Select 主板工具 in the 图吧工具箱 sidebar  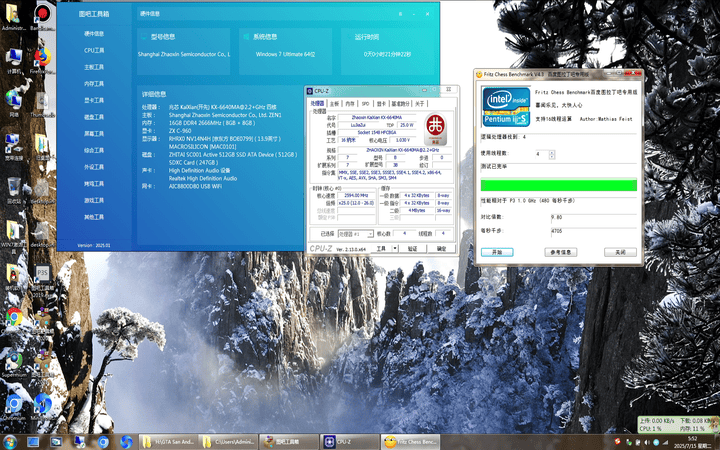[x=94, y=67]
